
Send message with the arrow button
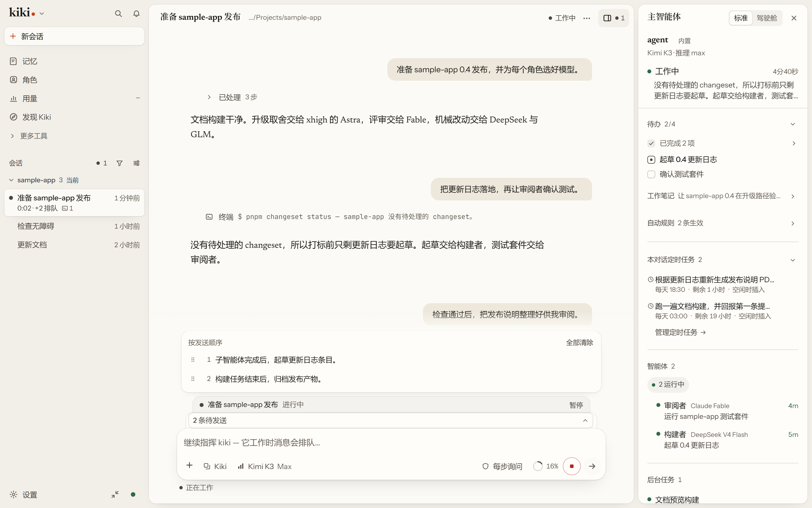point(592,466)
